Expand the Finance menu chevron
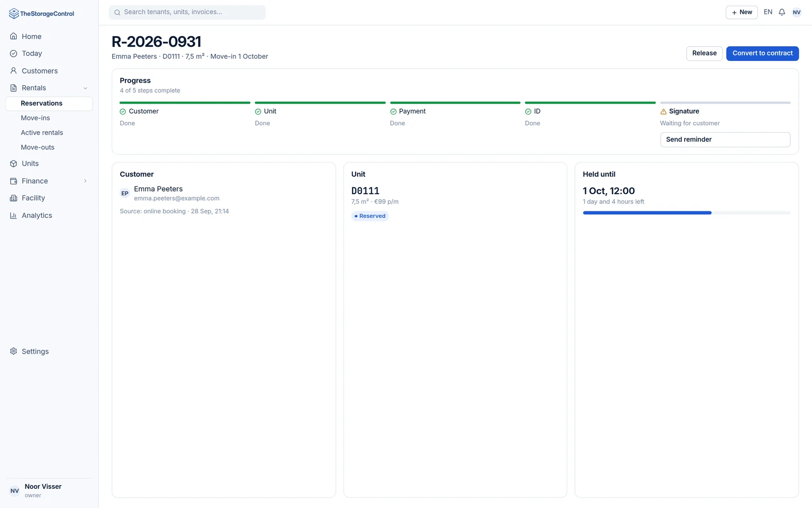Screen dimensions: 812x508 [x=85, y=181]
